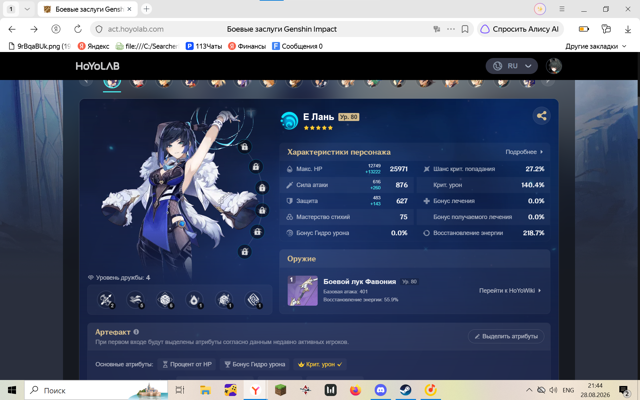Open the RU language dropdown
640x400 pixels.
[511, 66]
